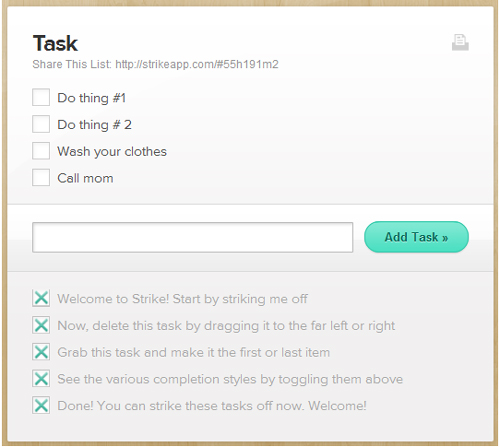Mark 'Call mom' as completed
The width and height of the screenshot is (500, 447).
41,177
